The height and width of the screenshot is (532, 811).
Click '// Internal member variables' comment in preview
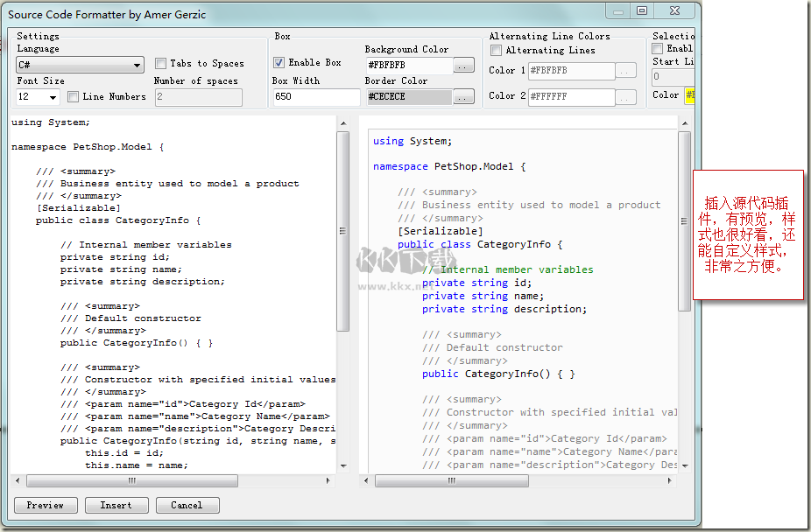coord(508,269)
